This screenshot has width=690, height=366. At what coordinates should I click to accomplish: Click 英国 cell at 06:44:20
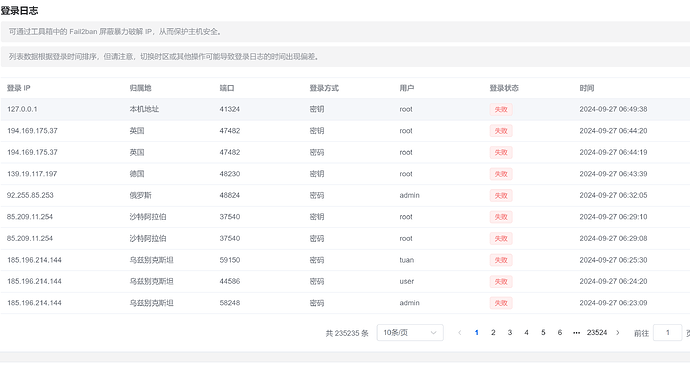(x=137, y=131)
